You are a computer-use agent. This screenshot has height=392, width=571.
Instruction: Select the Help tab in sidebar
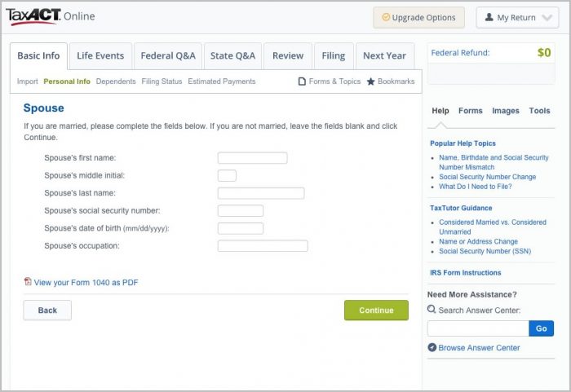point(440,111)
